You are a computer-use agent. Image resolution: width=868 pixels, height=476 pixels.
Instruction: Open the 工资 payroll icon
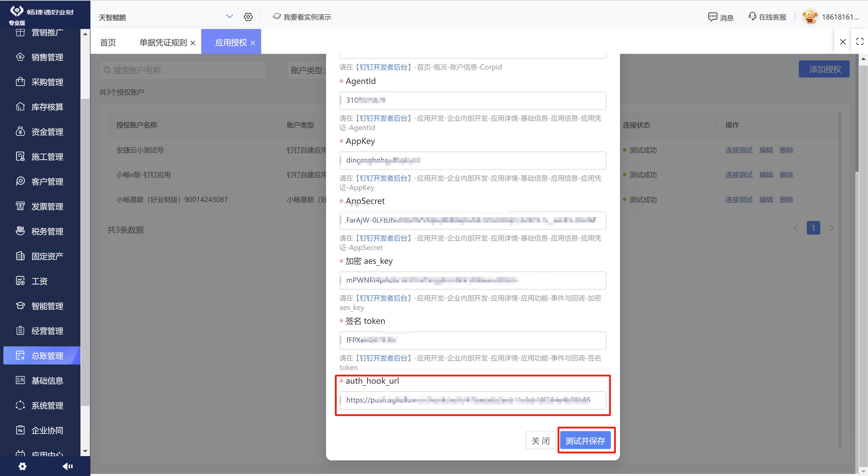coord(20,281)
